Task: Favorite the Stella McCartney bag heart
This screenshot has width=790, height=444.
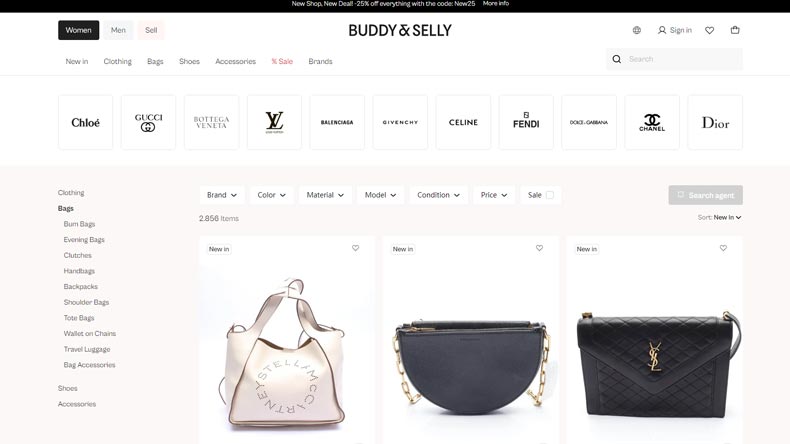Action: [x=355, y=248]
